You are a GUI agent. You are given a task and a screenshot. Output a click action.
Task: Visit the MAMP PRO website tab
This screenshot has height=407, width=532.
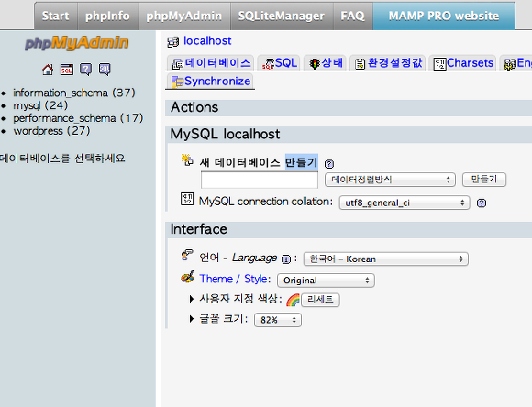point(444,16)
